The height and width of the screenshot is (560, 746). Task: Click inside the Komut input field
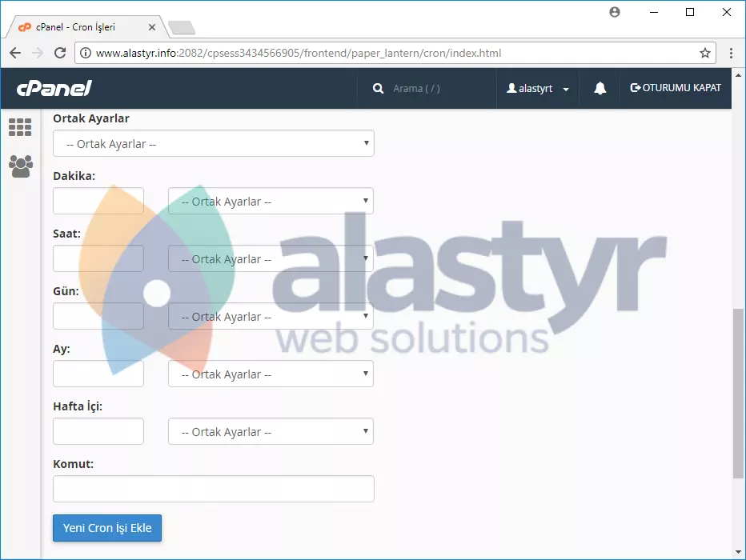213,489
